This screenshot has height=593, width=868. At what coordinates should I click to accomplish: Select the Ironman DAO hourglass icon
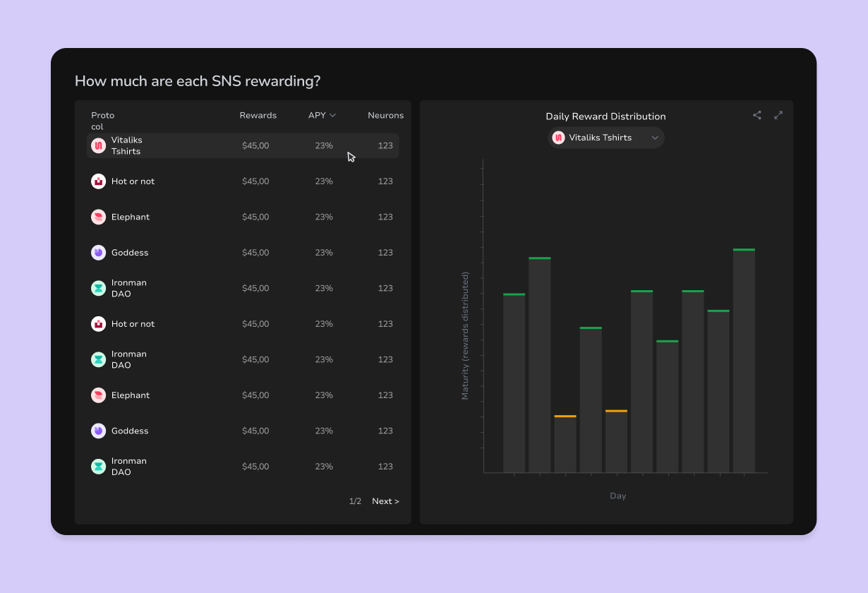tap(98, 288)
